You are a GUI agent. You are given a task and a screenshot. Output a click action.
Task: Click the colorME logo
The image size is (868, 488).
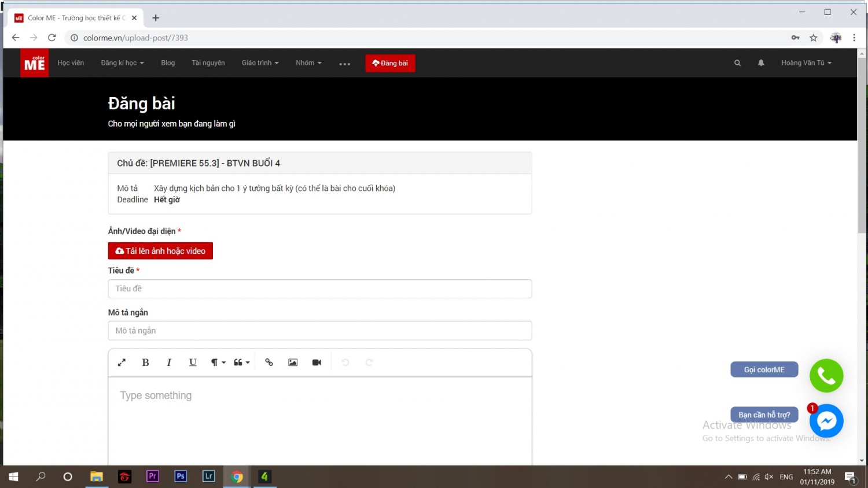[x=35, y=63]
